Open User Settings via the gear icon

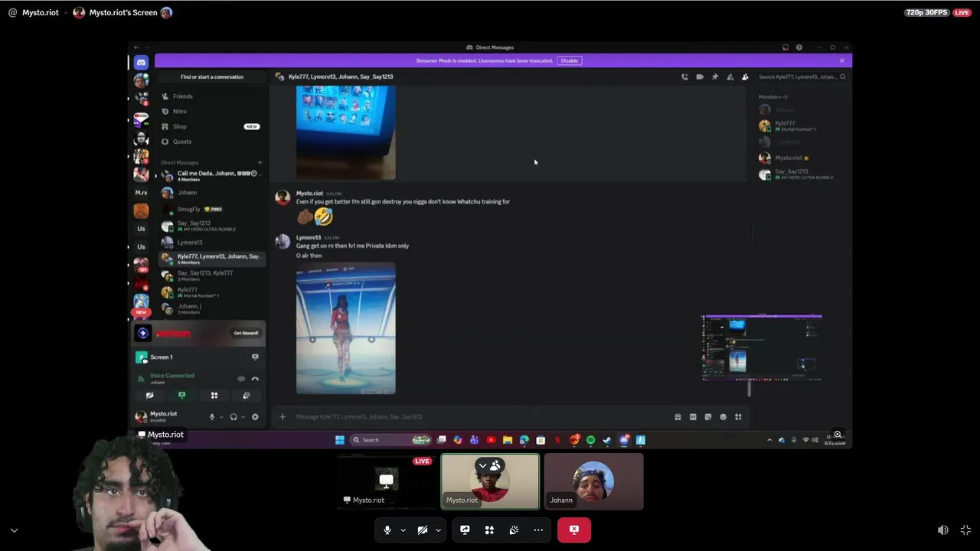click(255, 417)
